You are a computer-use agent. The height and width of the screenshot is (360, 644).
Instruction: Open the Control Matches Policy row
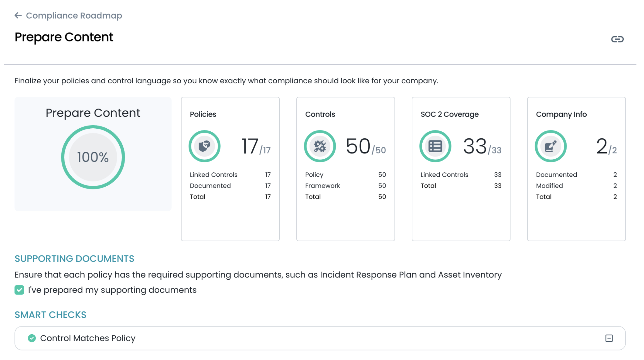pos(88,338)
